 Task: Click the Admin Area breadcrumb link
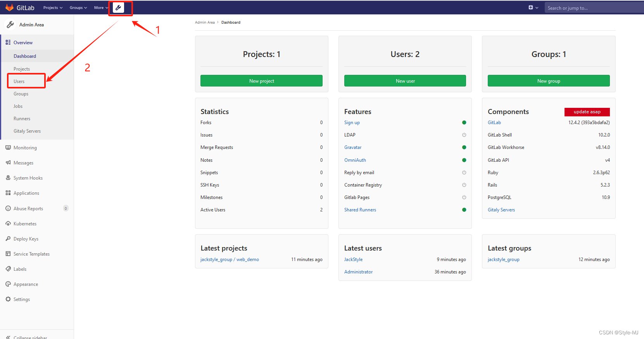205,22
